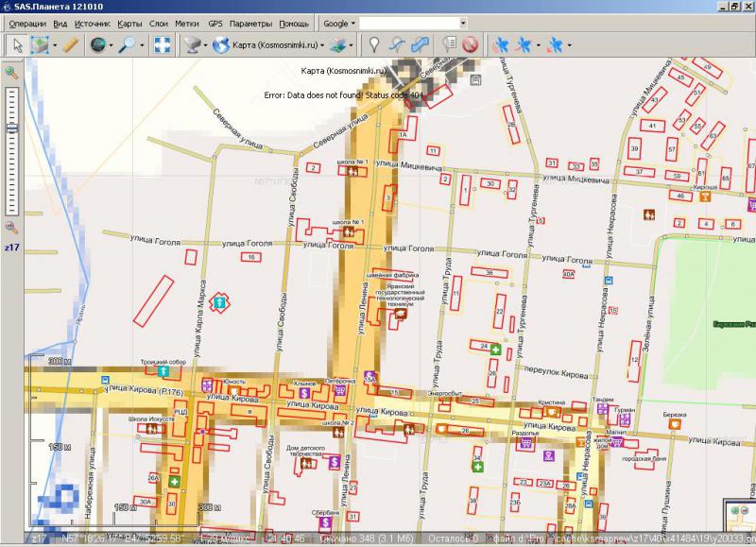Click the zoom out magnifier on sidebar
Viewport: 756px width, 547px height.
(x=11, y=227)
